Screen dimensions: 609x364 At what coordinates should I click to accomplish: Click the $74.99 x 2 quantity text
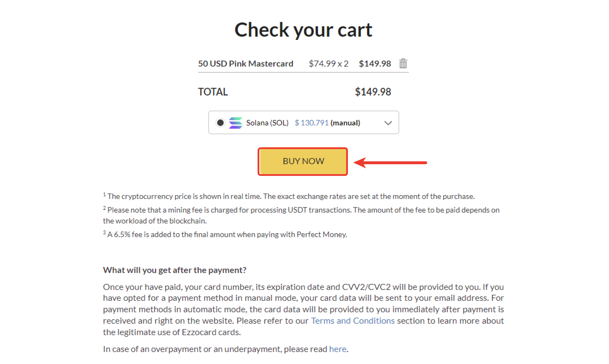click(328, 63)
